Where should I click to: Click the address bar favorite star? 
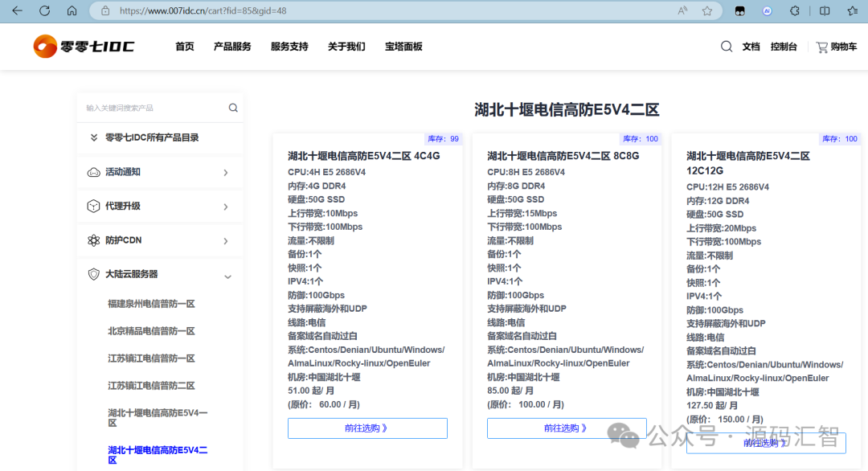[706, 11]
